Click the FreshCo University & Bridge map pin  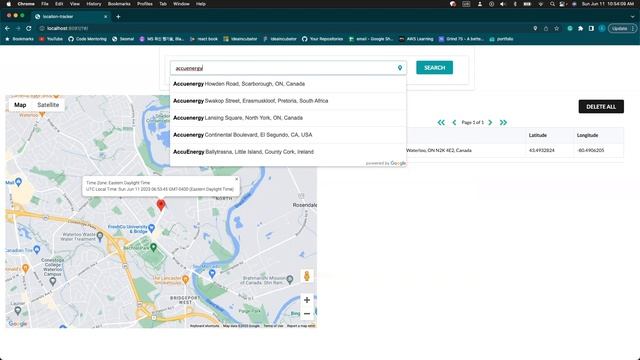click(151, 228)
